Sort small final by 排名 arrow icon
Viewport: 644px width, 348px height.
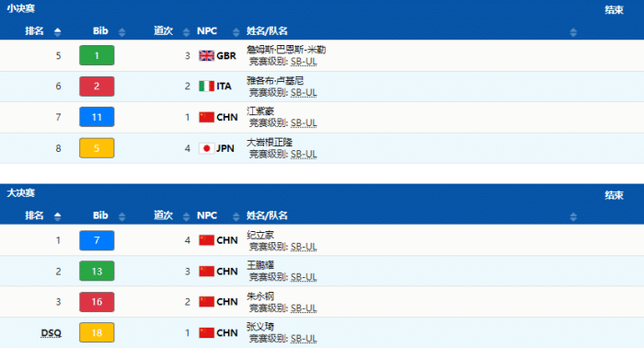(57, 31)
